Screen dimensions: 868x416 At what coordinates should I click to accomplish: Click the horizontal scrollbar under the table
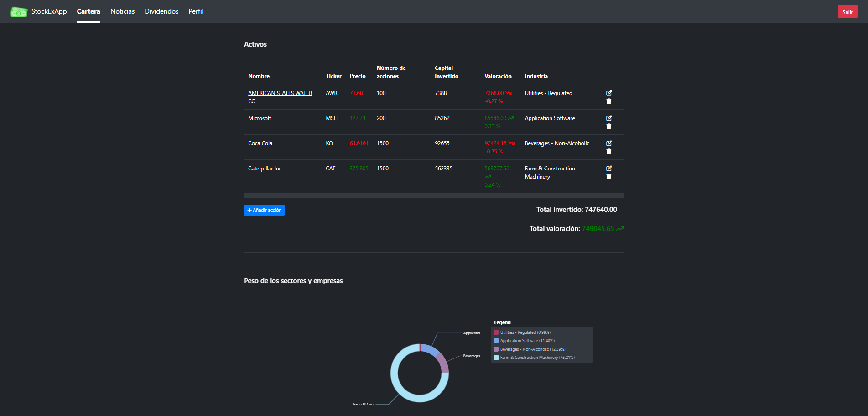(x=434, y=195)
